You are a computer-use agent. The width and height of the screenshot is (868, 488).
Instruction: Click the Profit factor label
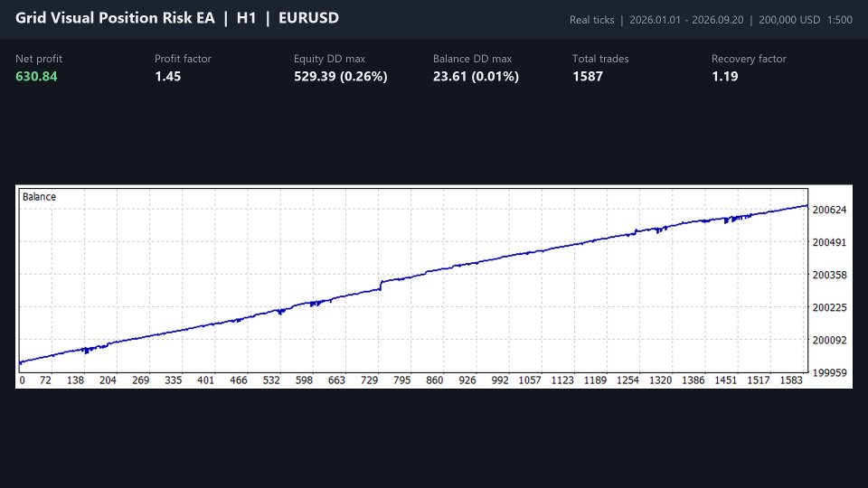(x=183, y=59)
